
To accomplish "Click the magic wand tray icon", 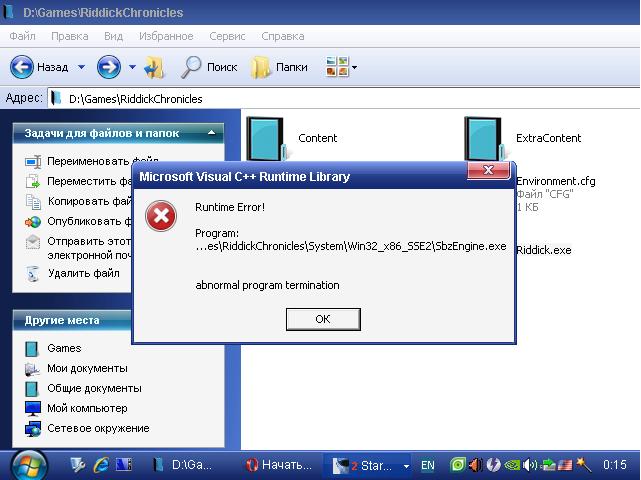I will pyautogui.click(x=584, y=465).
